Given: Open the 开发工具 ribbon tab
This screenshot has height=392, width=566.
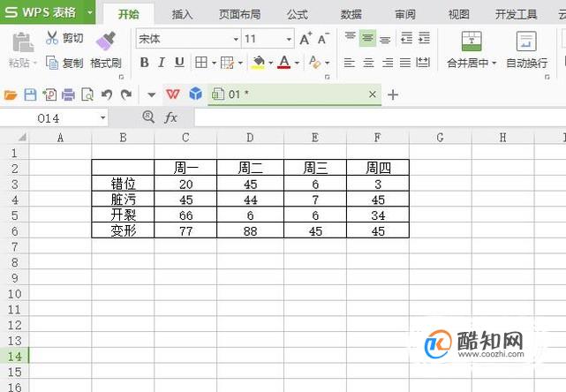Looking at the screenshot, I should 517,14.
